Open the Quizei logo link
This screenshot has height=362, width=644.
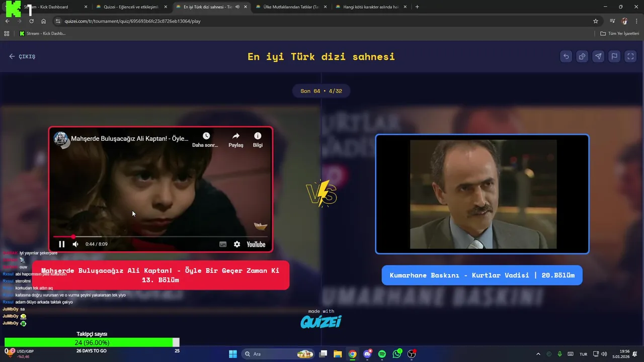pos(321,321)
